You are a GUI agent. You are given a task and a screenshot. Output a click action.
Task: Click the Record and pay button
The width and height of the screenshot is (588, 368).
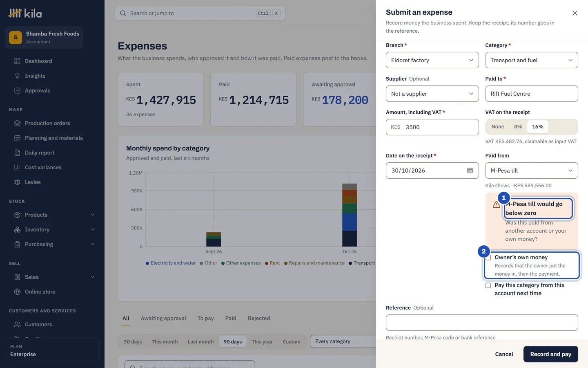coord(551,354)
